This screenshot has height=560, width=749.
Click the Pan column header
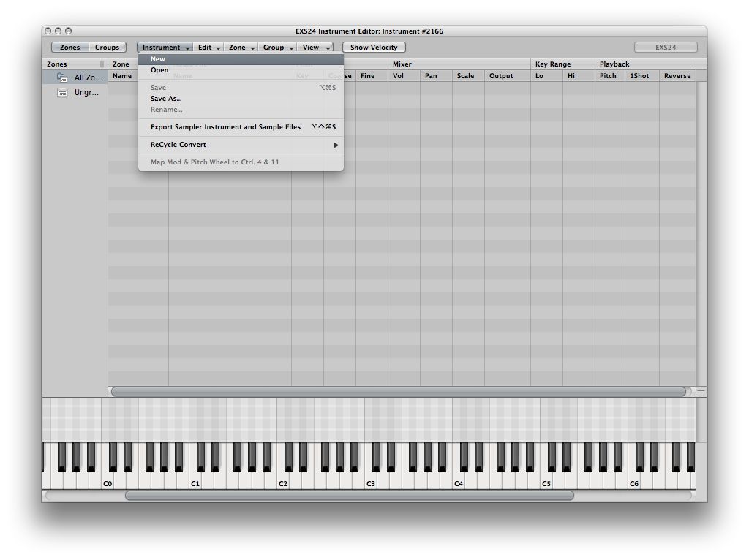(x=436, y=76)
